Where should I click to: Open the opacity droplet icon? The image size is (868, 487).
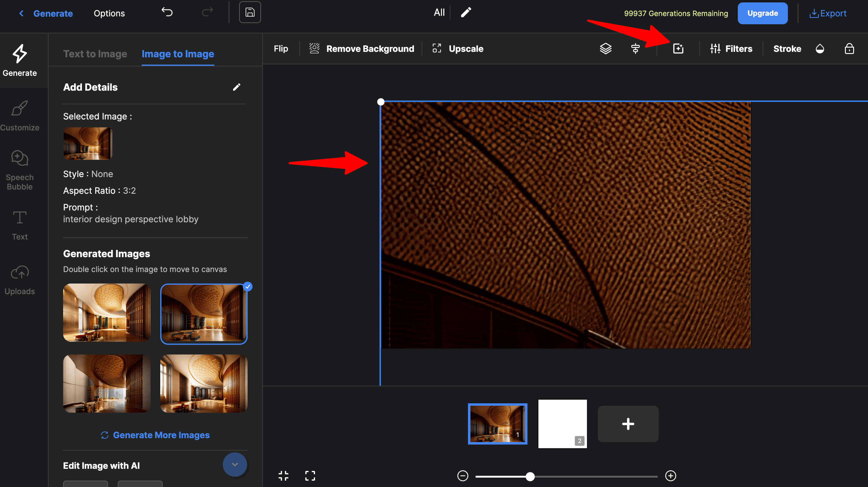click(820, 49)
